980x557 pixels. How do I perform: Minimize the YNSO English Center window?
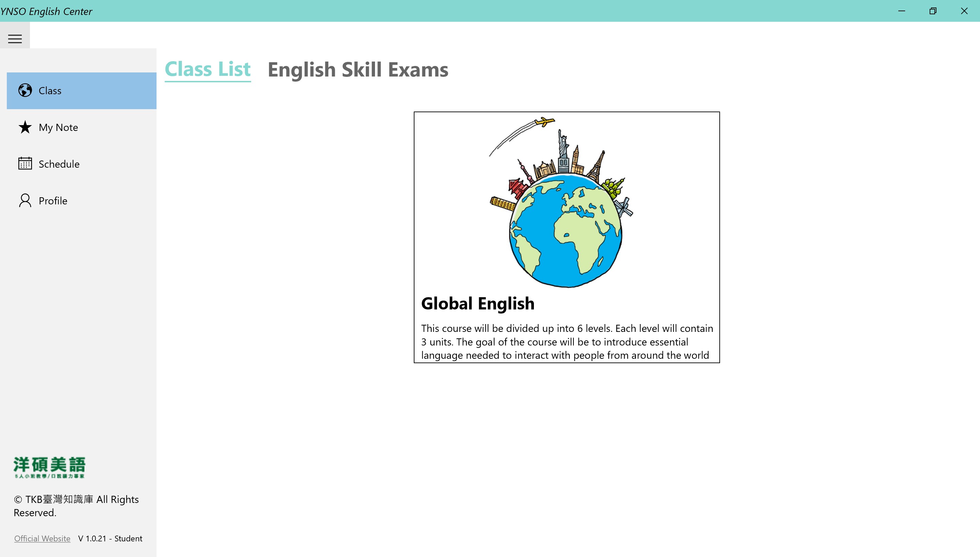[x=901, y=11]
